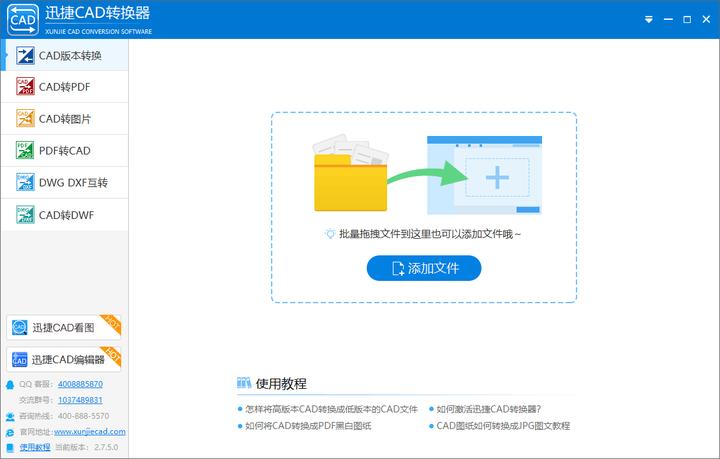720x459 pixels.
Task: Open 交流群号 link 1037489831
Action: click(80, 400)
